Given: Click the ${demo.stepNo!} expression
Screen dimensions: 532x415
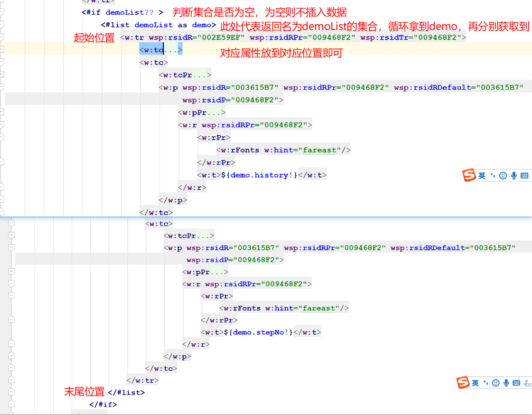Looking at the screenshot, I should [x=258, y=332].
